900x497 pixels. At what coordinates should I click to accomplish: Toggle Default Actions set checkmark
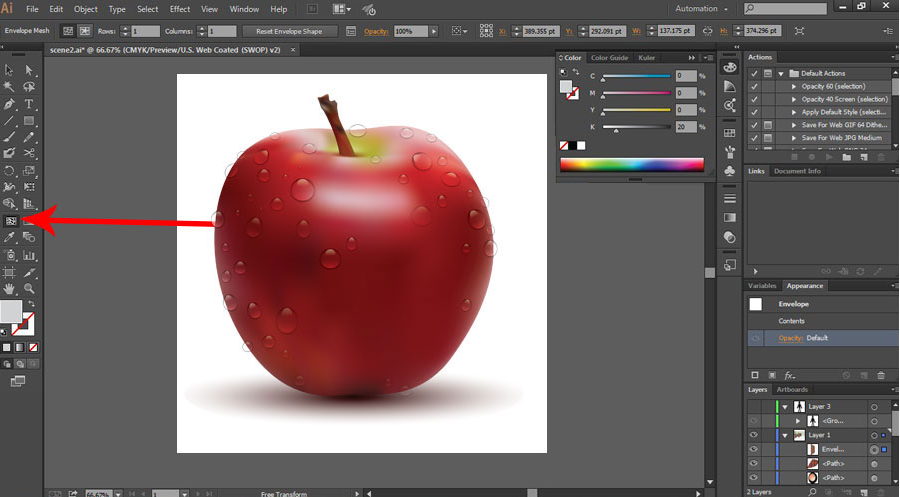click(x=754, y=73)
